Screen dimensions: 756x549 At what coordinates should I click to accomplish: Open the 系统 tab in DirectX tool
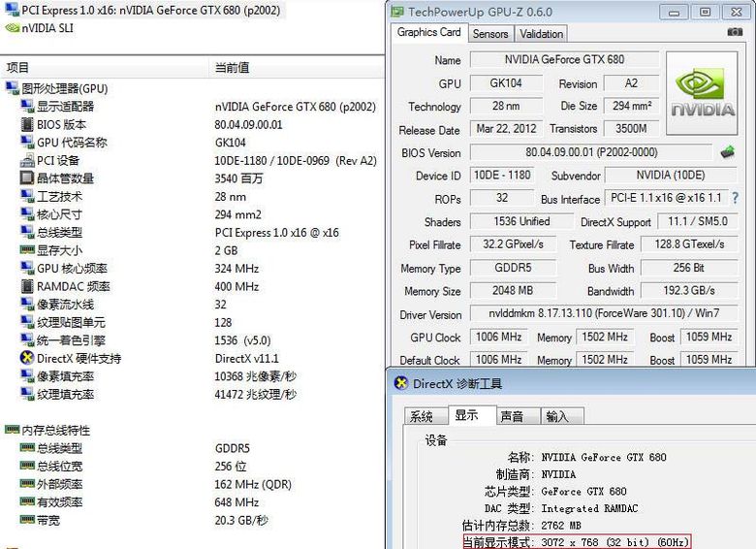point(423,416)
